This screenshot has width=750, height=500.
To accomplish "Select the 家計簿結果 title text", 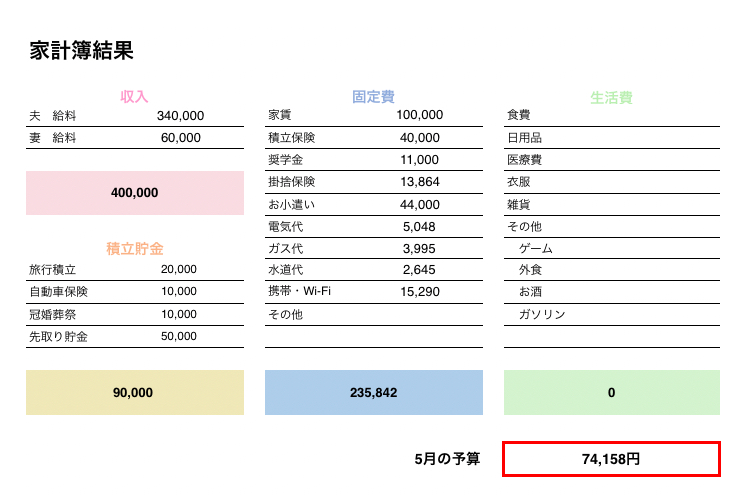I will tap(81, 50).
